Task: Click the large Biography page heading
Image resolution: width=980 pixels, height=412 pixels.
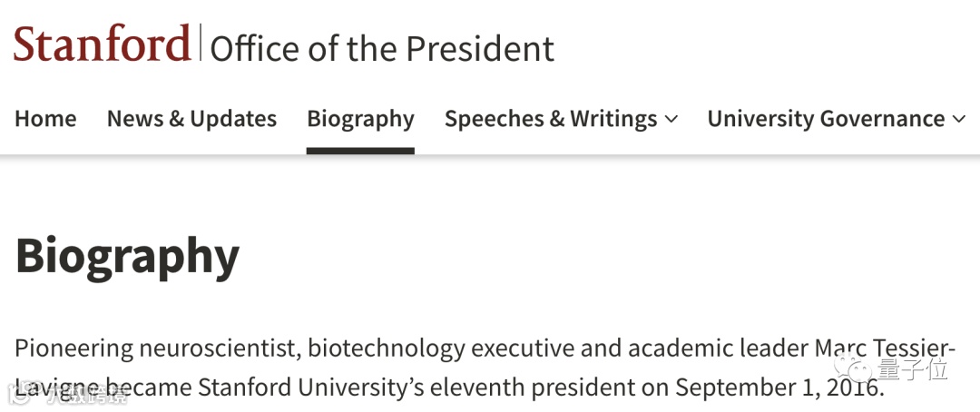Action: click(x=127, y=256)
